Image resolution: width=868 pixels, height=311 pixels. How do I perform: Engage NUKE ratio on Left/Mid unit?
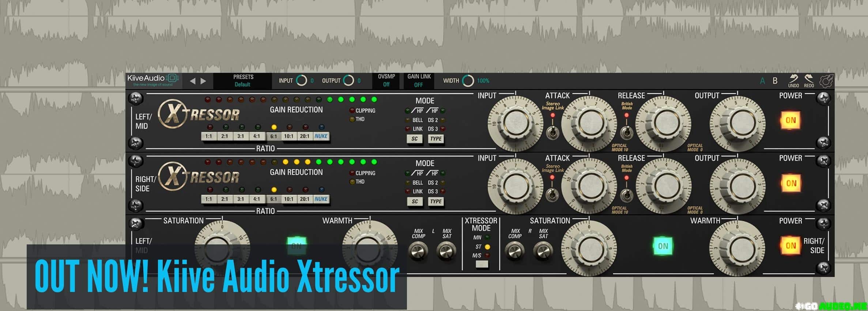click(x=321, y=136)
